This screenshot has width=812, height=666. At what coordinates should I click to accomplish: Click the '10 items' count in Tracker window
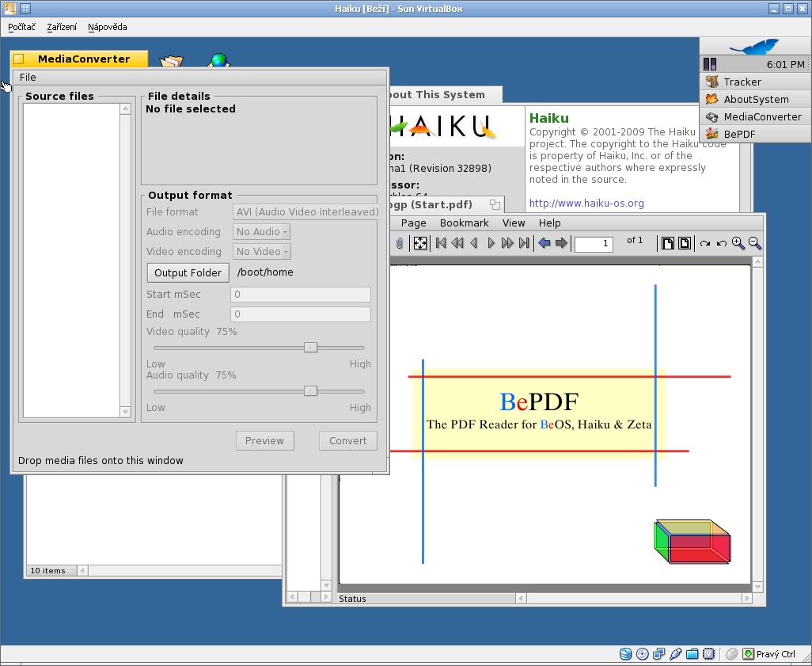(48, 571)
